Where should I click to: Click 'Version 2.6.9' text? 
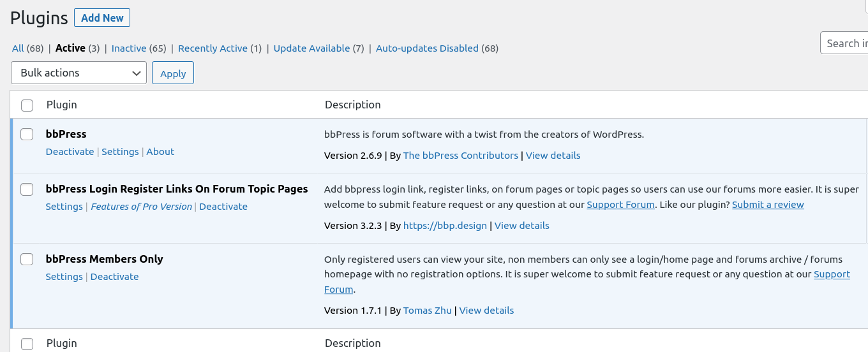(353, 156)
